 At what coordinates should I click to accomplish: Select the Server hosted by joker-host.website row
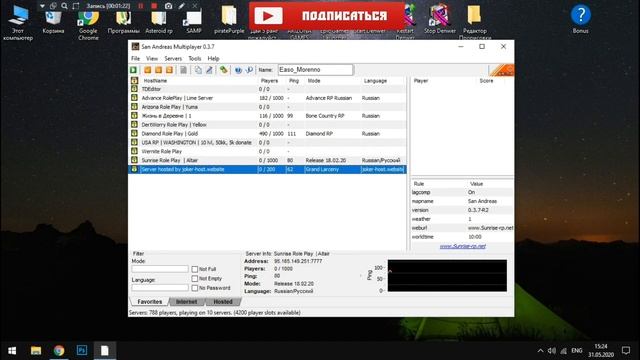click(x=267, y=169)
